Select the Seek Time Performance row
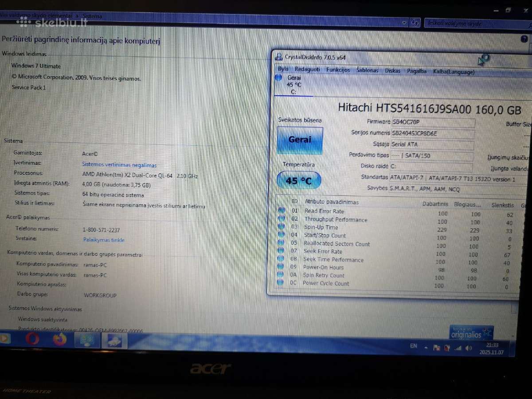532x399 pixels. [397, 260]
